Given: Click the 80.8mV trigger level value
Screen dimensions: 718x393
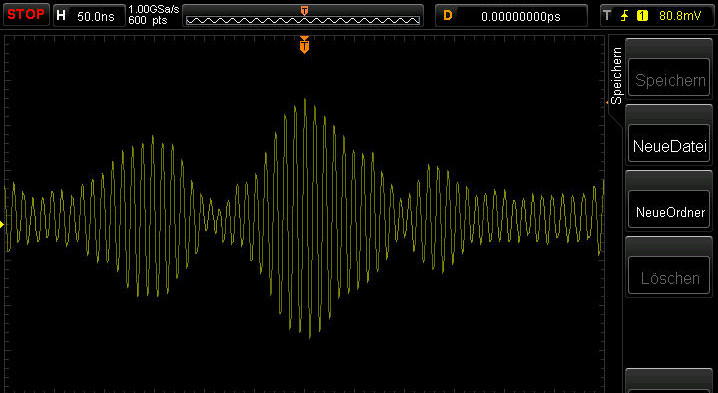Looking at the screenshot, I should tap(680, 16).
